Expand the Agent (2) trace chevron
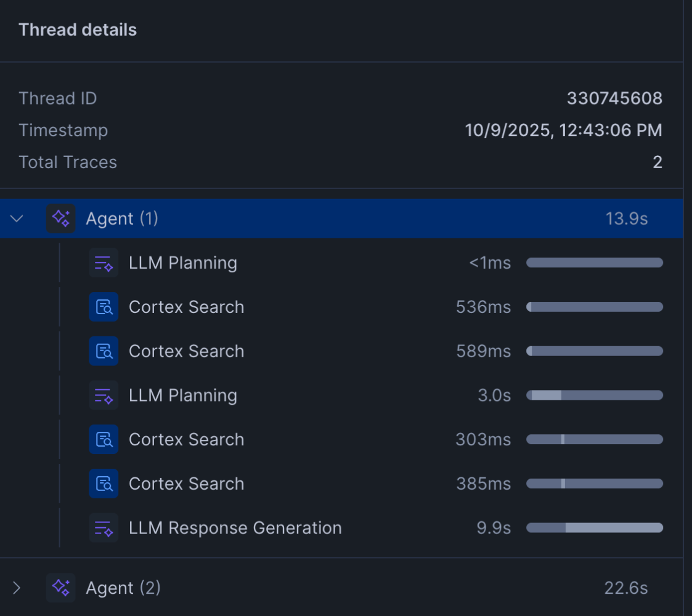The image size is (692, 616). pyautogui.click(x=17, y=588)
